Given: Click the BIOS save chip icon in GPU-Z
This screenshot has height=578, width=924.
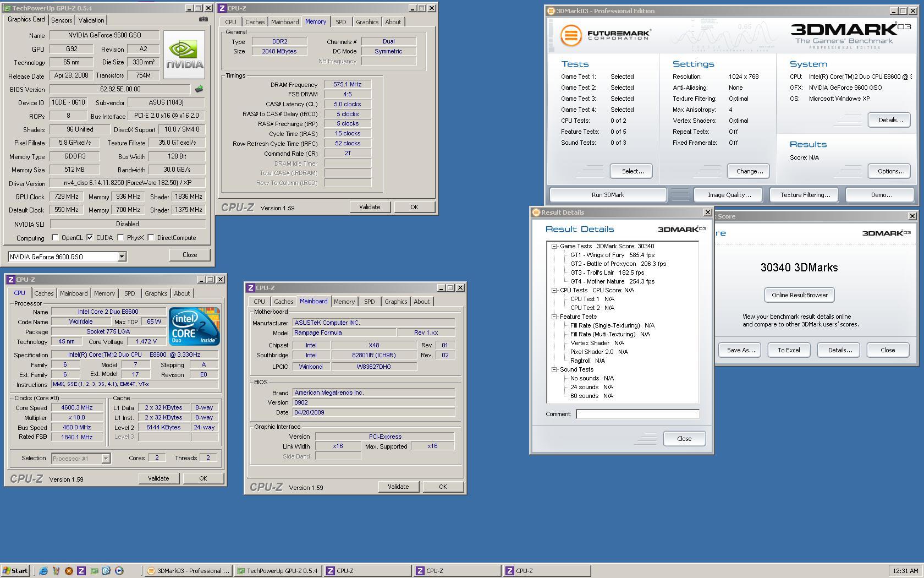Looking at the screenshot, I should coord(199,89).
